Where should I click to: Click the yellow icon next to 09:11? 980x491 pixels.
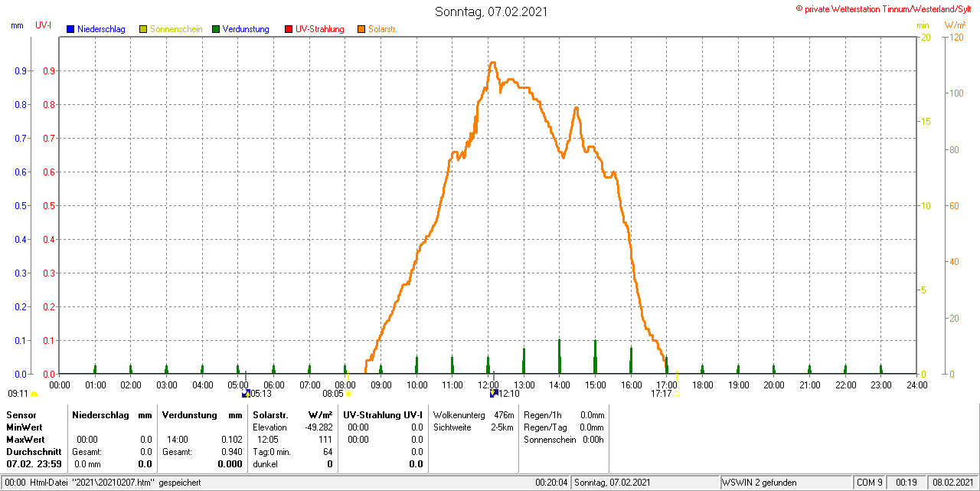coord(34,394)
